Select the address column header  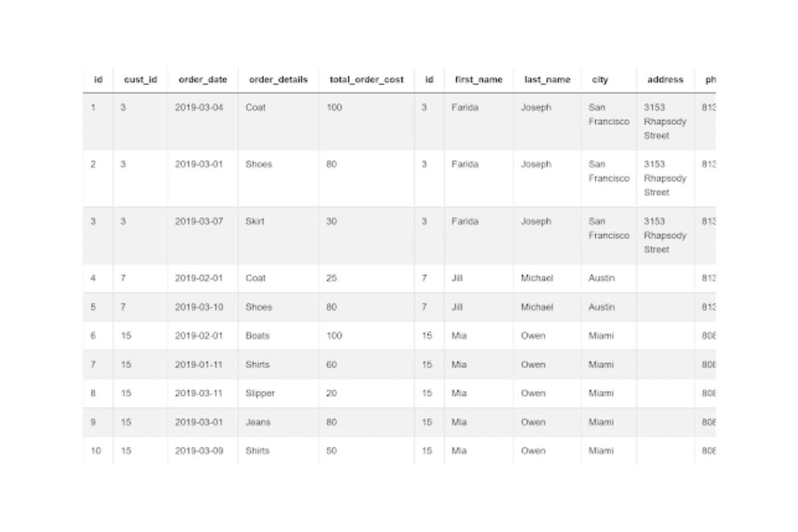click(665, 80)
